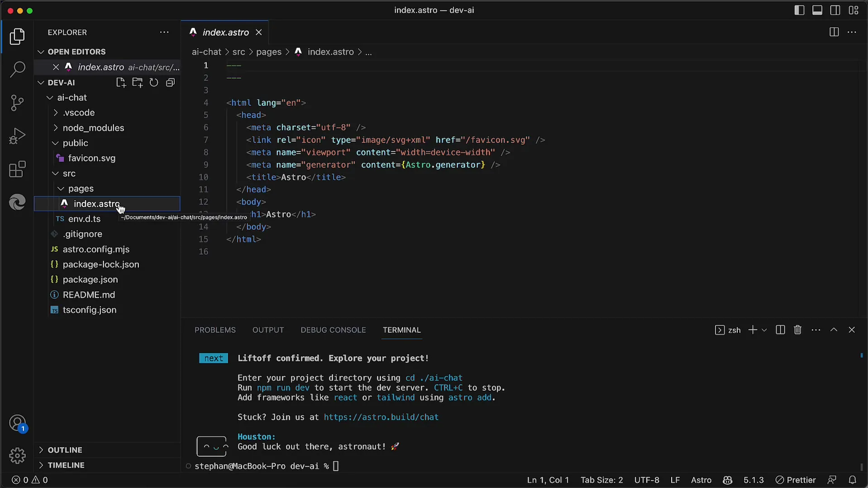Click Ln 1, Col 1 cursor position

[x=548, y=480]
